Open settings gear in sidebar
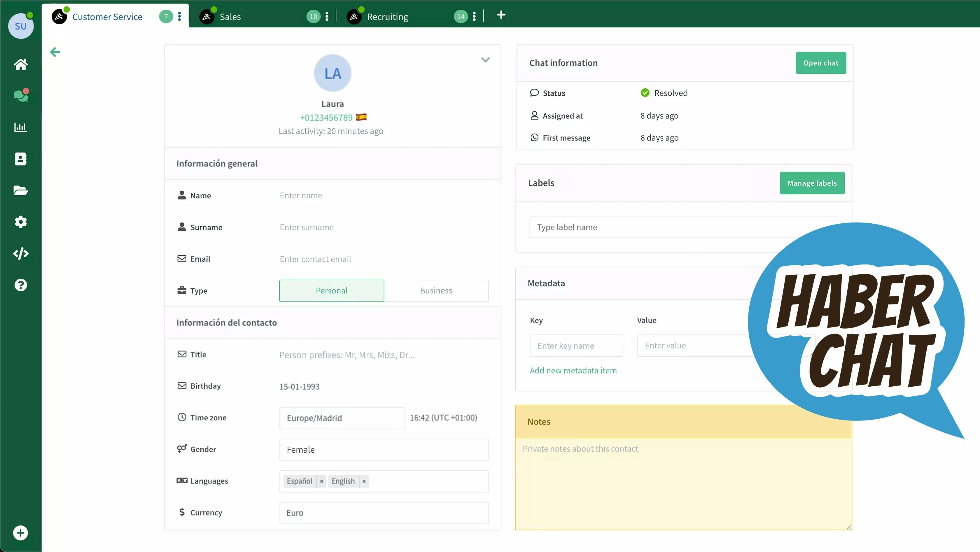This screenshot has width=980, height=552. pos(20,222)
